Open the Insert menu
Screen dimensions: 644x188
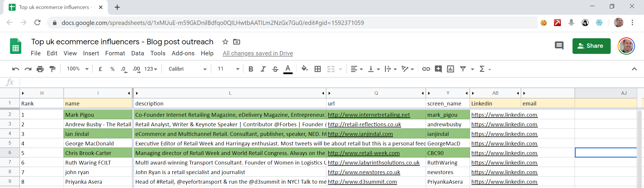[91, 53]
